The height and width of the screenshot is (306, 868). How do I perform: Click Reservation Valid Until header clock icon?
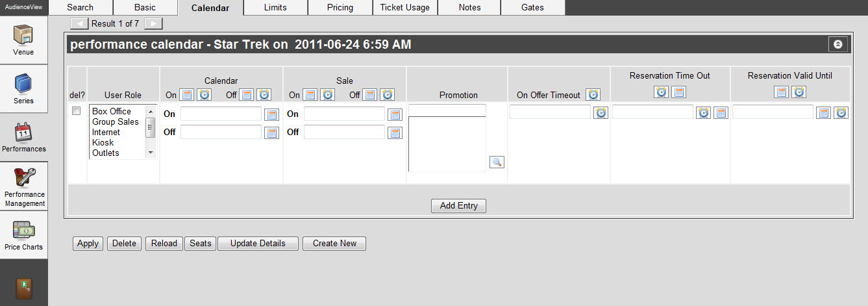tap(799, 92)
